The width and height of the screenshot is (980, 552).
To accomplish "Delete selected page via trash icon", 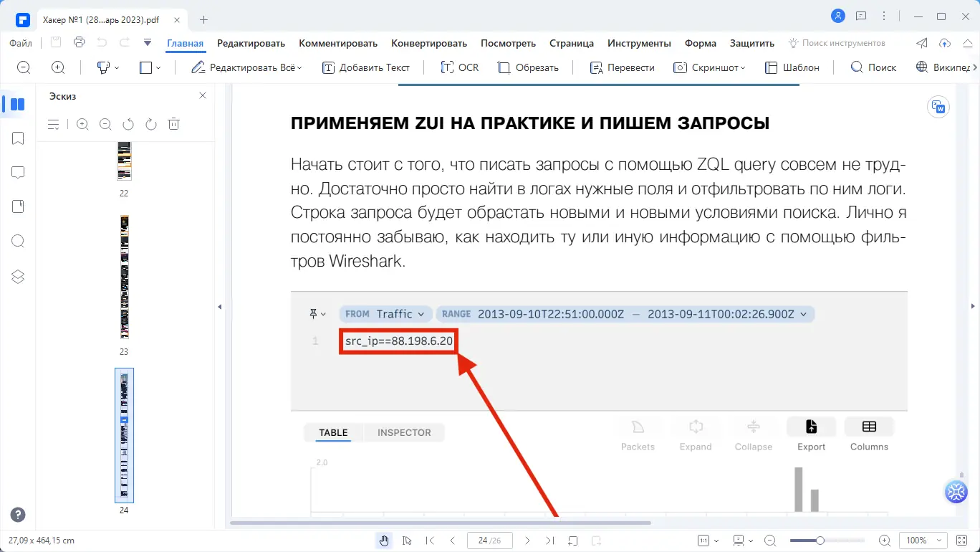I will click(x=173, y=123).
